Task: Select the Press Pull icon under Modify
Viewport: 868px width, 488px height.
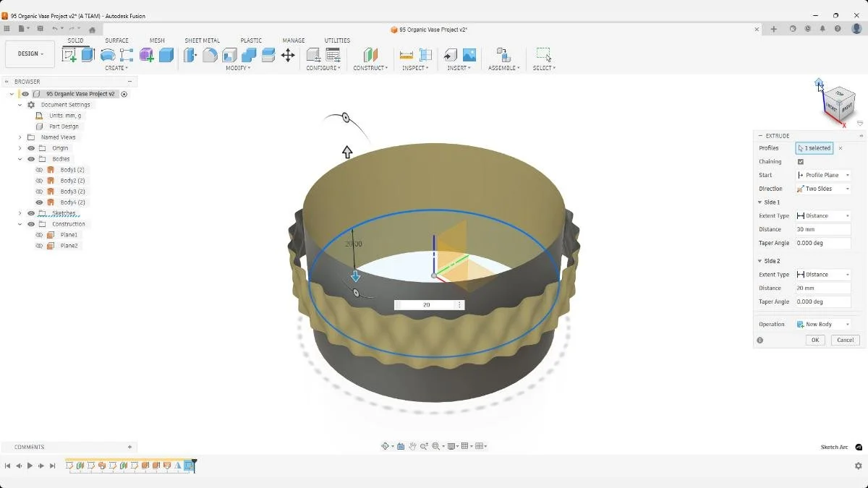Action: pyautogui.click(x=189, y=54)
